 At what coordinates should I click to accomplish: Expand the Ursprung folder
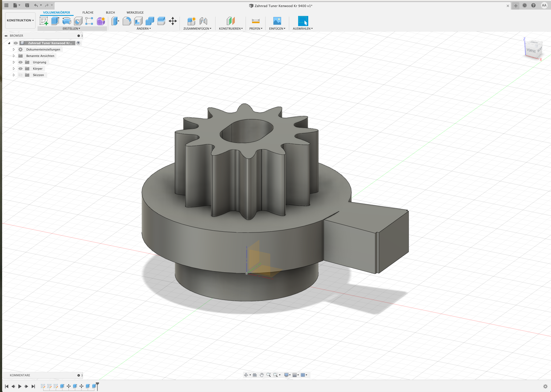pyautogui.click(x=14, y=62)
